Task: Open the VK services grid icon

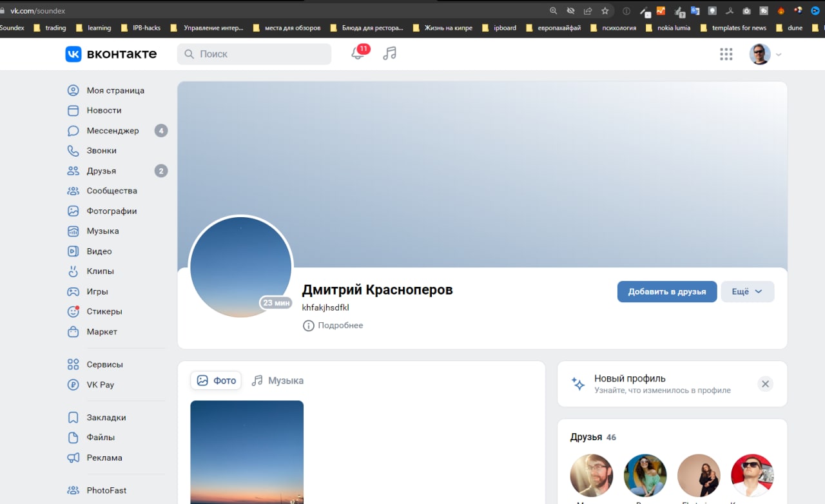Action: point(726,54)
